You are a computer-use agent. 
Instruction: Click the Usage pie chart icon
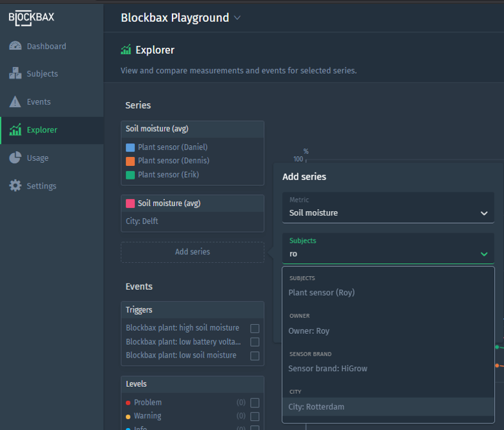coord(15,158)
